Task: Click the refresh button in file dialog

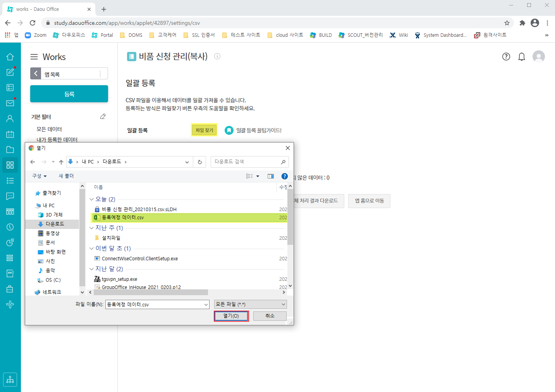Action: coord(200,162)
